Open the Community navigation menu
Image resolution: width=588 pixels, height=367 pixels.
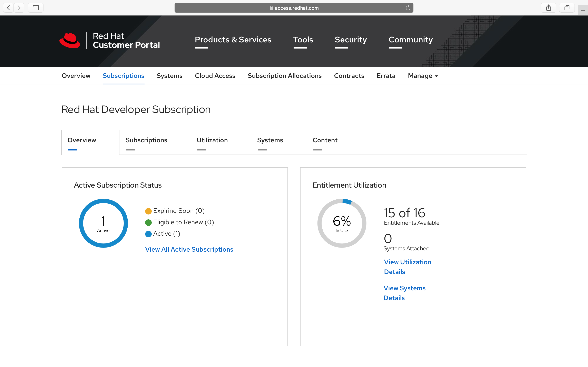(x=410, y=40)
